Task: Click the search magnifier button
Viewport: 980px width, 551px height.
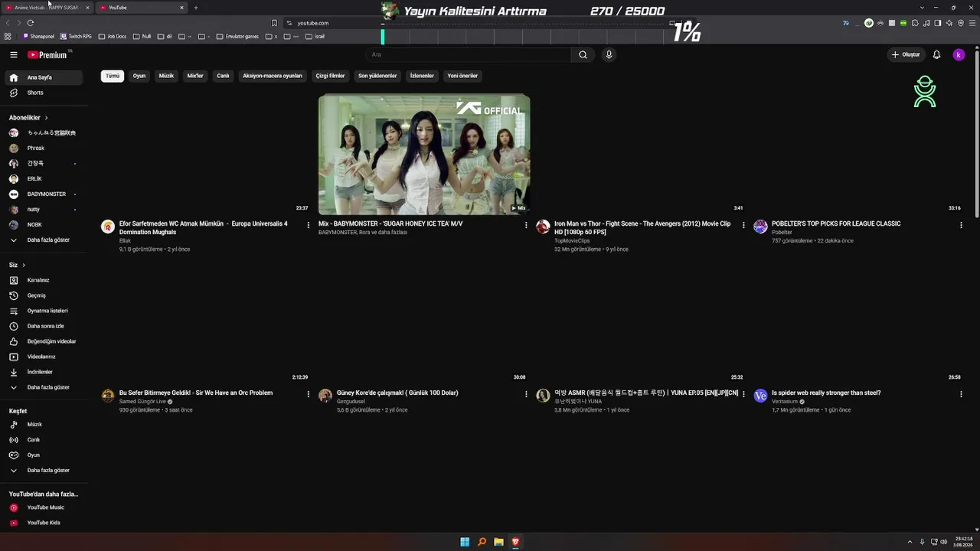Action: pyautogui.click(x=583, y=54)
